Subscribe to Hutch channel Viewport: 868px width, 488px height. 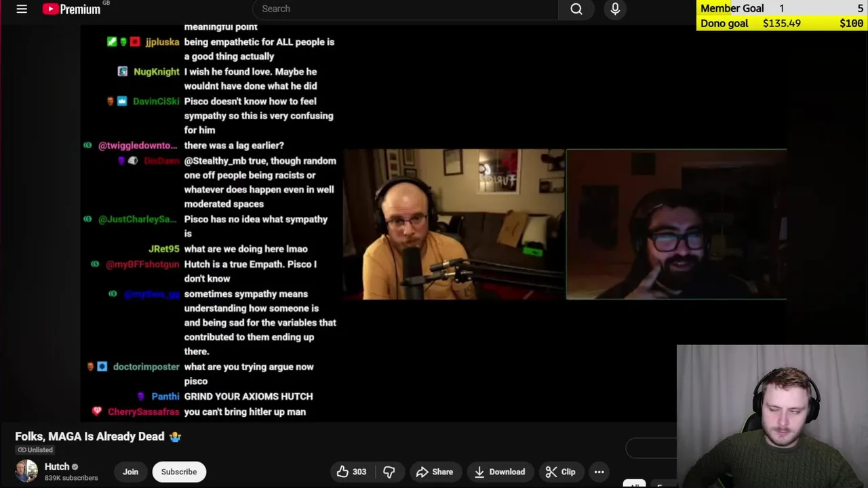click(x=179, y=472)
